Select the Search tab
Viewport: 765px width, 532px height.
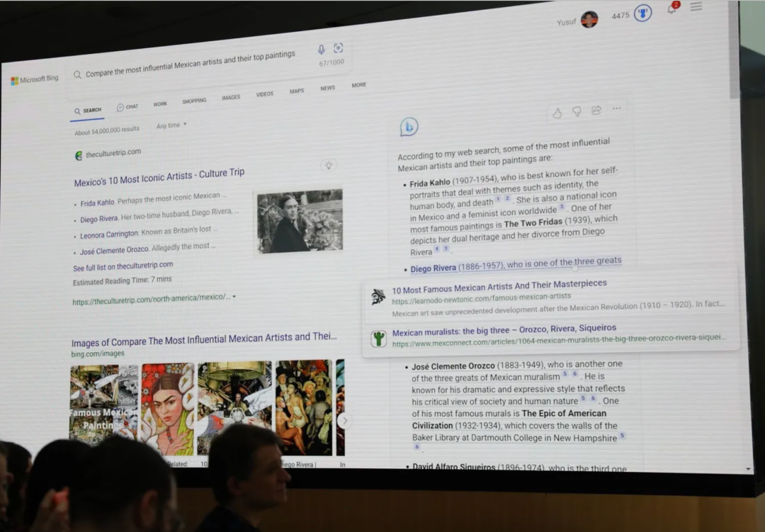tap(88, 111)
